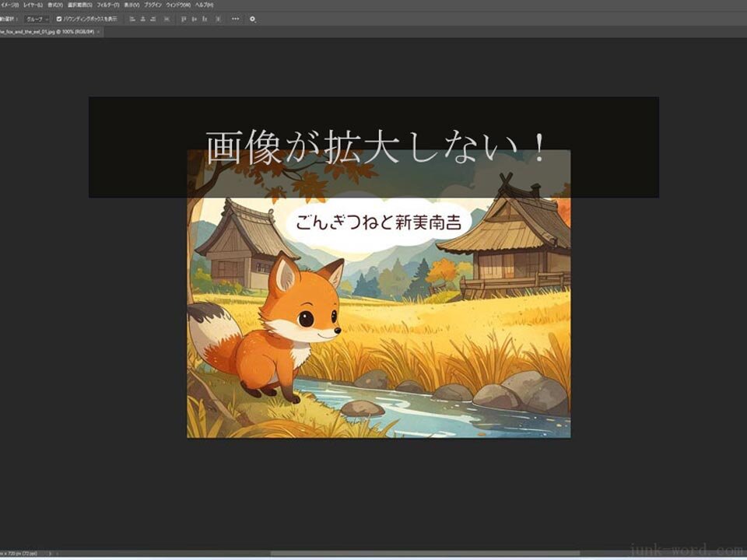Click the align left edges icon
Image resolution: width=747 pixels, height=560 pixels.
(132, 19)
